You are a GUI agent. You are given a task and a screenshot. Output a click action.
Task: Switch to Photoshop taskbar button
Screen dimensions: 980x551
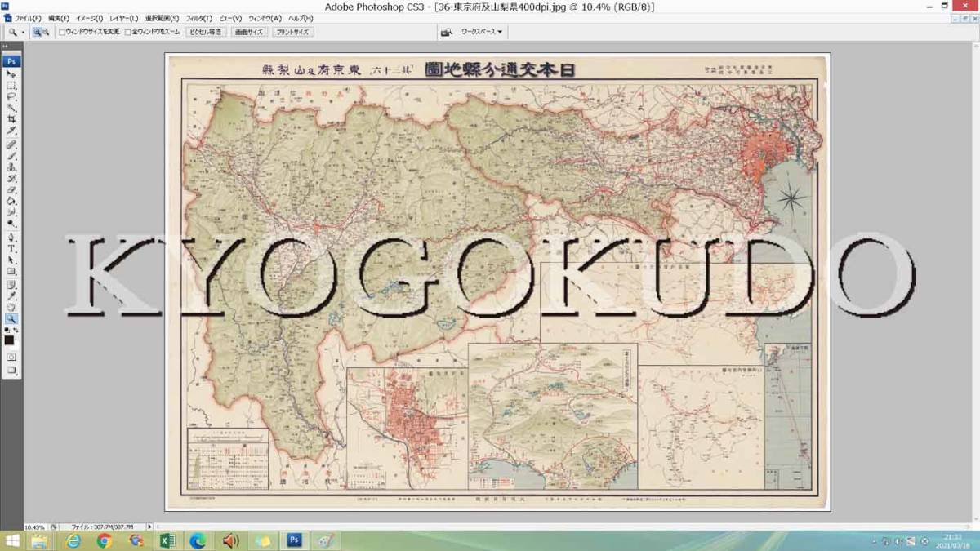pyautogui.click(x=293, y=541)
